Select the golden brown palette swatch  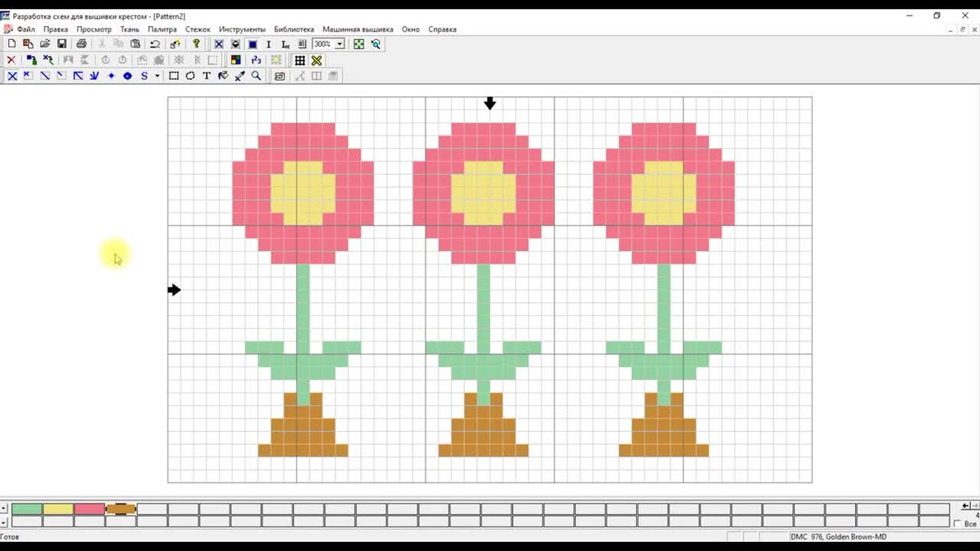pos(121,509)
